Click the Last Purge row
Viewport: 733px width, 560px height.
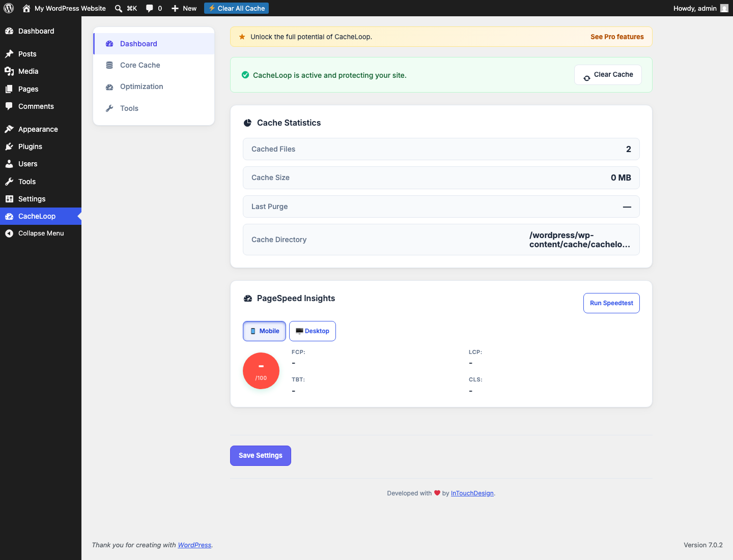pos(441,207)
